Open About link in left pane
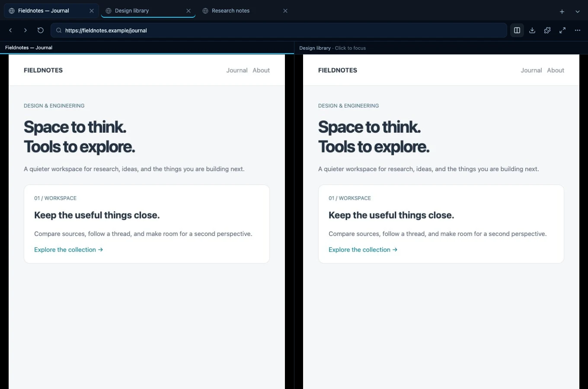 [261, 70]
